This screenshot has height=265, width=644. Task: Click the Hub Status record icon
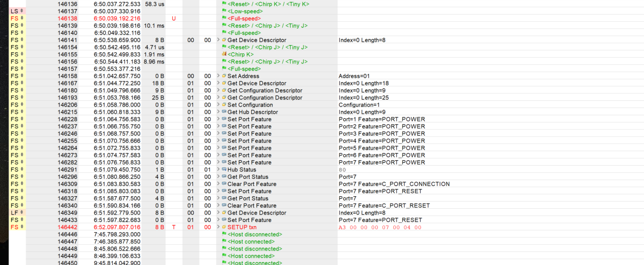pos(224,170)
